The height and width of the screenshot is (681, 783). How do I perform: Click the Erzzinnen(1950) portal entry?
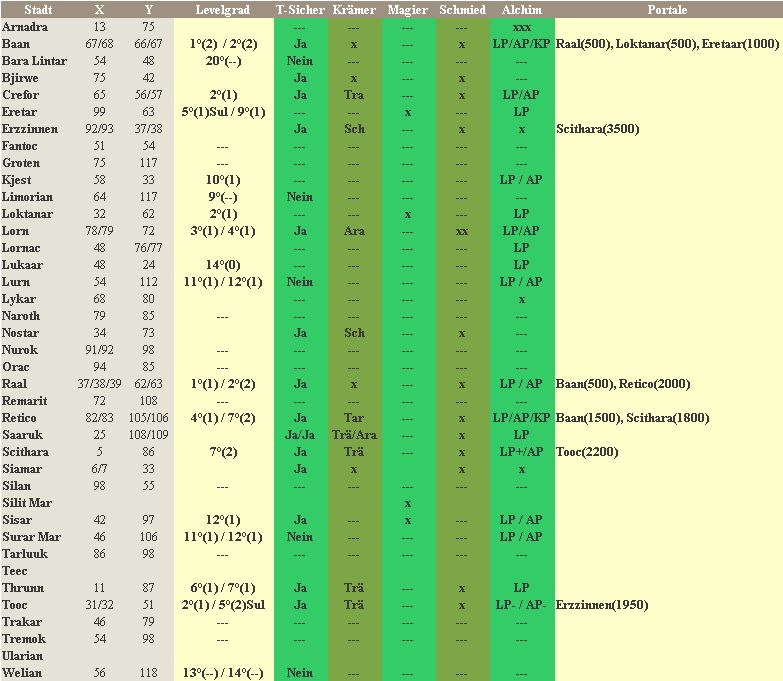(602, 605)
